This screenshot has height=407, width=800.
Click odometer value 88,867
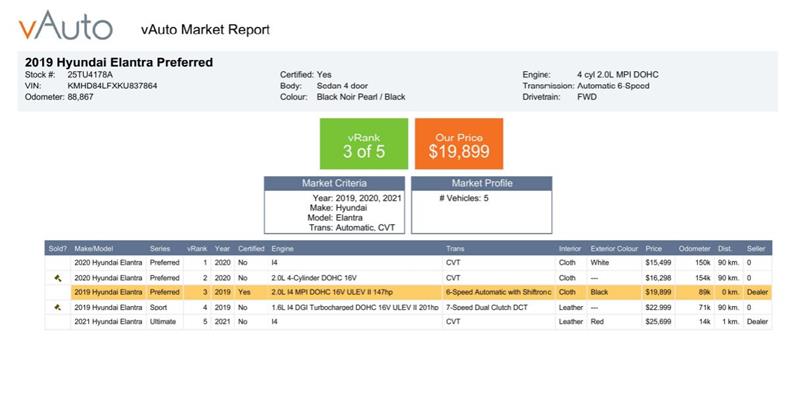point(81,97)
